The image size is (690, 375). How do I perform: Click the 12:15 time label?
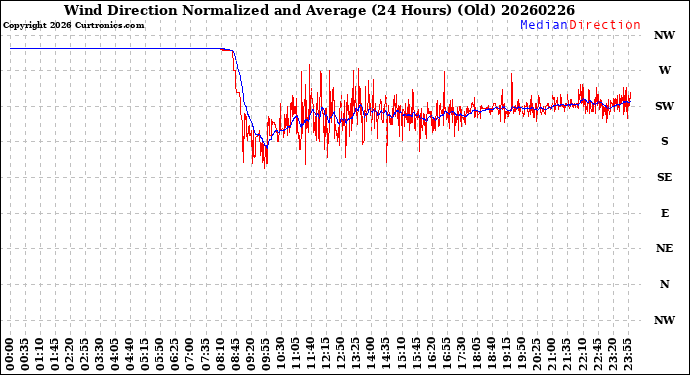click(326, 354)
